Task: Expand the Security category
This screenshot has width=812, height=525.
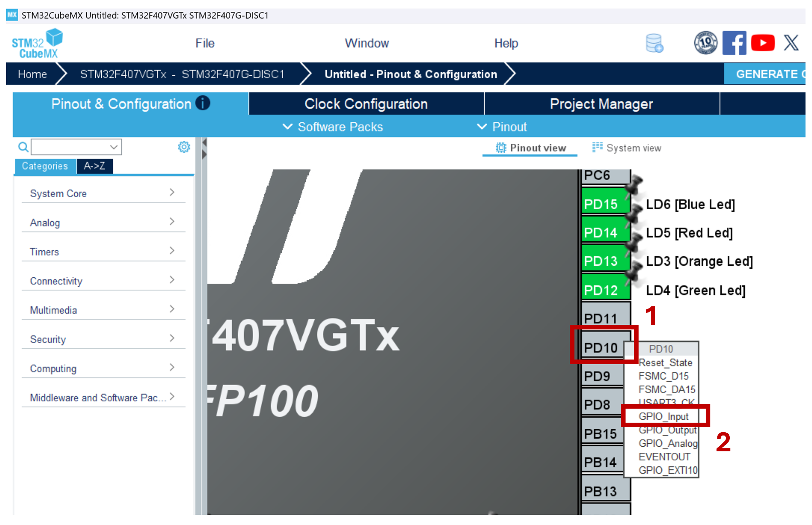Action: point(103,339)
